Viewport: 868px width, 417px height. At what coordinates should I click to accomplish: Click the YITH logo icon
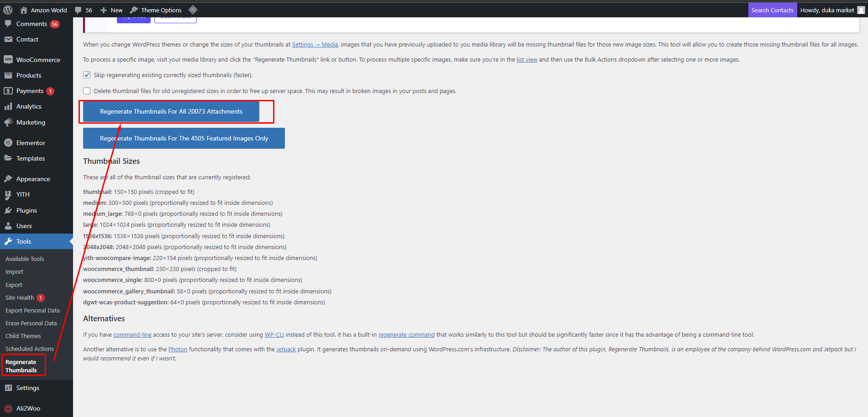click(8, 195)
